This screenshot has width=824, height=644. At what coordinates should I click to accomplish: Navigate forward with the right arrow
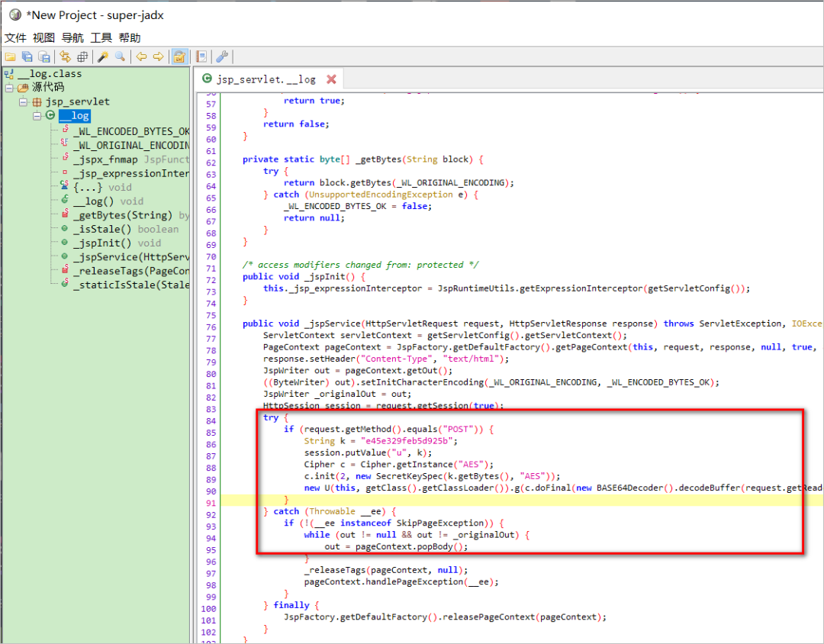pos(158,56)
